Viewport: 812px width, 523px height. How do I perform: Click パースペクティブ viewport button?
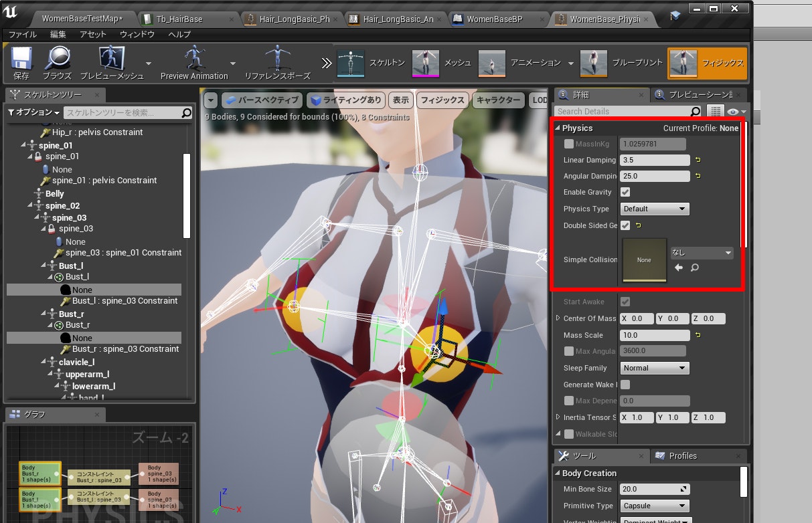(x=262, y=100)
